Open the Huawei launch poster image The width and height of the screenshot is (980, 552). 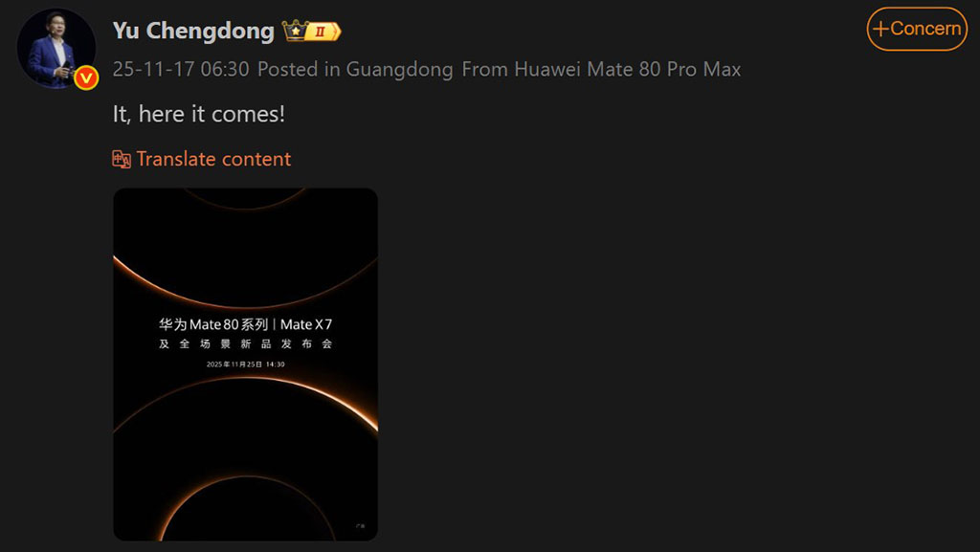pos(246,364)
